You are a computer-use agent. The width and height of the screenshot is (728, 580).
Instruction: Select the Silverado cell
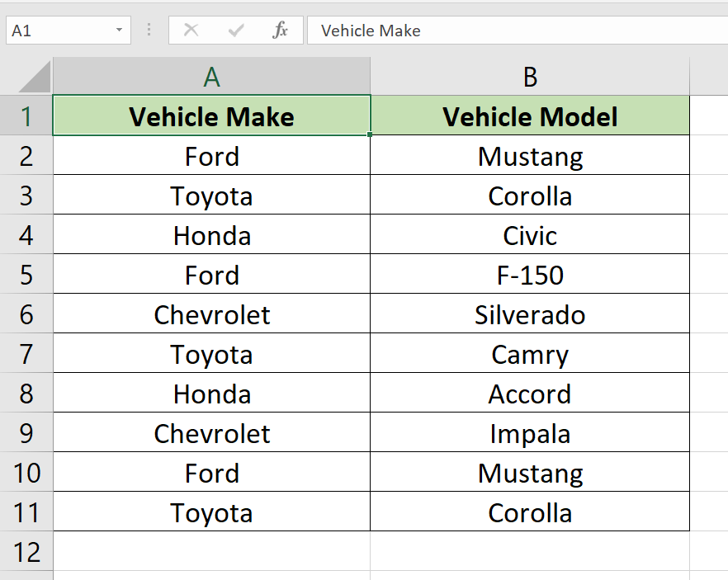click(x=530, y=314)
